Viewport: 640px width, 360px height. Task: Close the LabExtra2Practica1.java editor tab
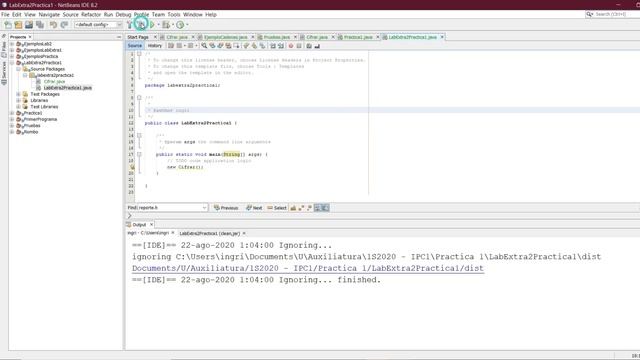[442, 37]
